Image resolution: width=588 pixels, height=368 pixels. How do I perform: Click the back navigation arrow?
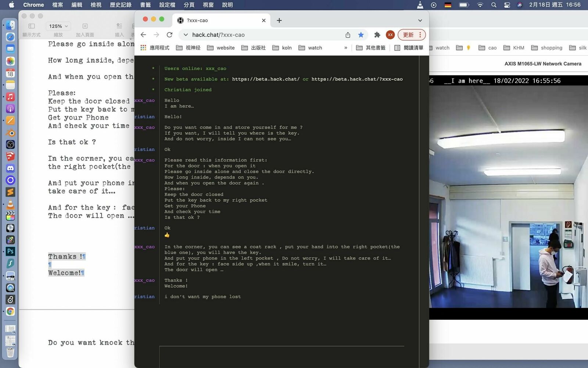point(143,35)
